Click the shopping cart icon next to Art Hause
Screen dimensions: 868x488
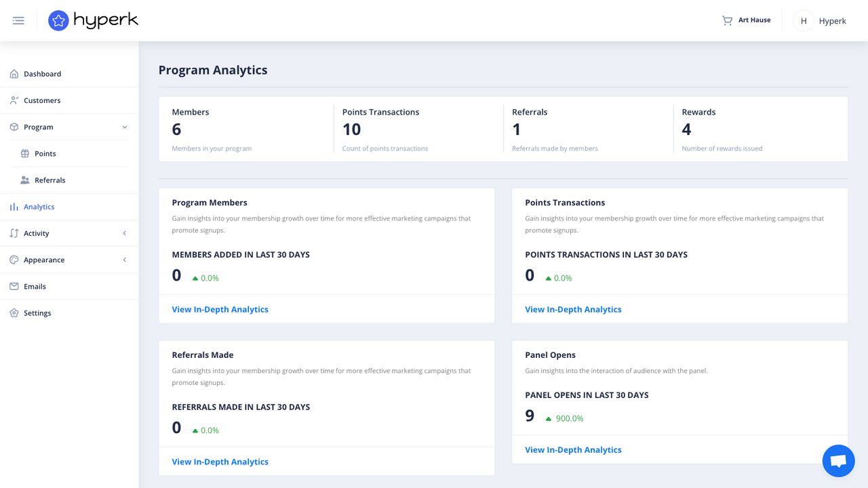point(726,20)
